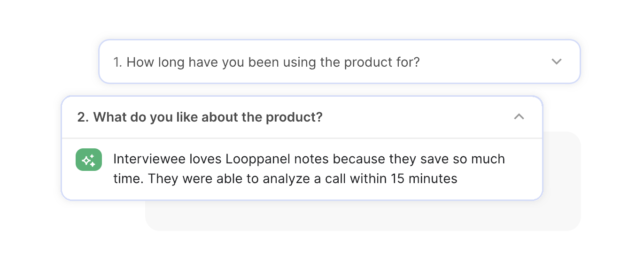Collapse question 2 with the up chevron
Screen dimensions: 644x269
[x=519, y=117]
